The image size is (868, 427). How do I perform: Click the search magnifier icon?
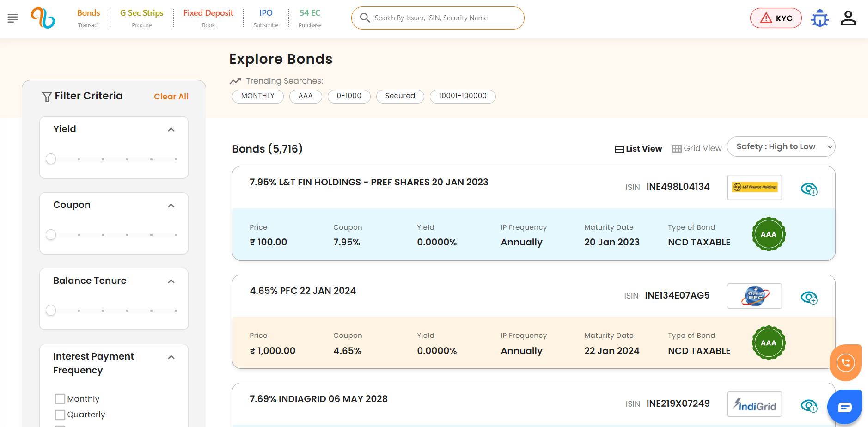pos(365,18)
